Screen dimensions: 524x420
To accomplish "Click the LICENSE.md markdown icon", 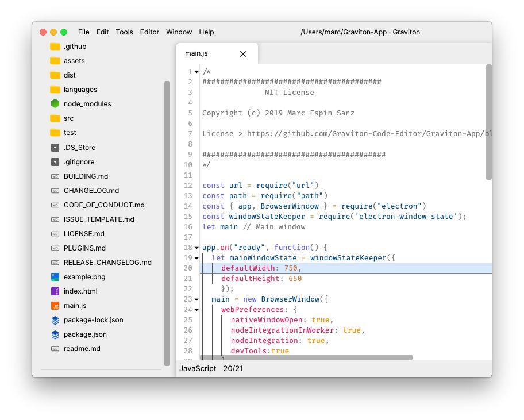I will (55, 233).
